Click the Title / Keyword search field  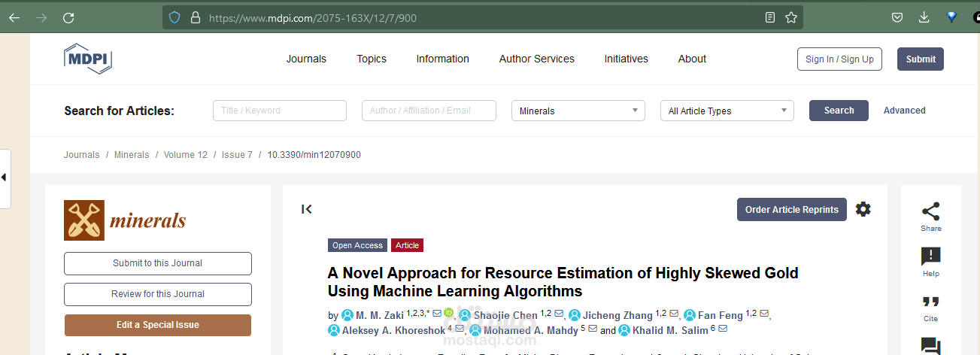280,111
